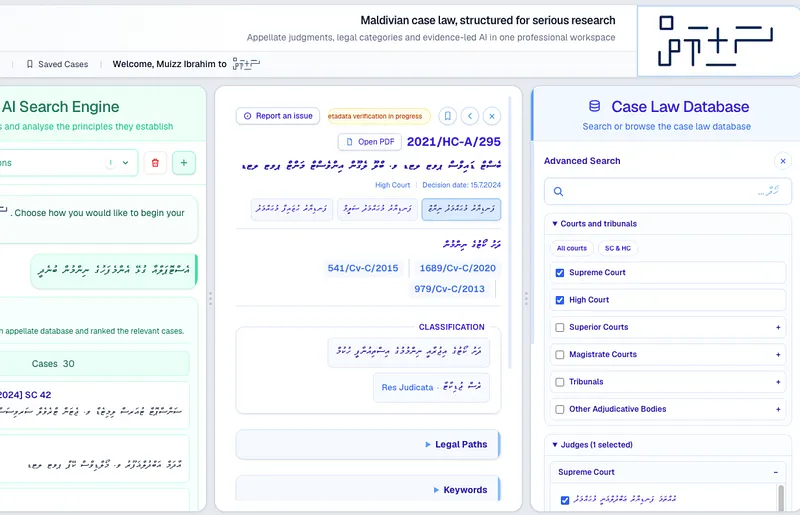The height and width of the screenshot is (515, 800).
Task: Check the Other Adjudicative Bodies checkbox
Action: click(x=560, y=409)
